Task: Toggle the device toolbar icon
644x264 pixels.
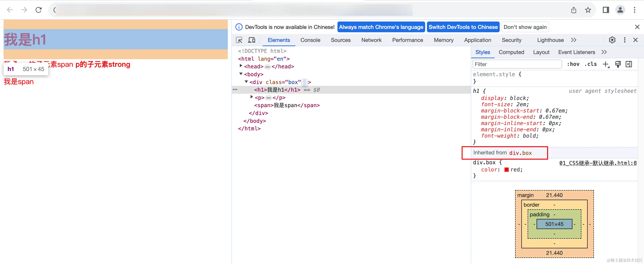Action: point(252,40)
